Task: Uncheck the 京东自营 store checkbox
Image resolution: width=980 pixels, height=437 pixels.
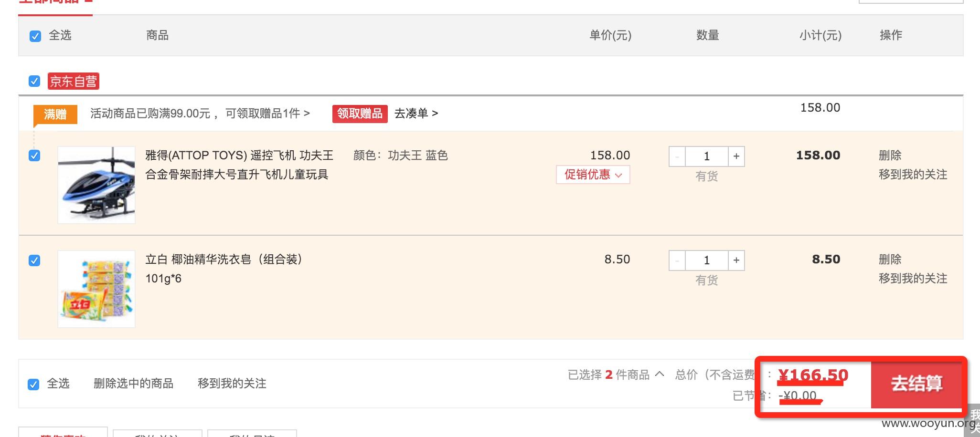Action: pos(34,81)
